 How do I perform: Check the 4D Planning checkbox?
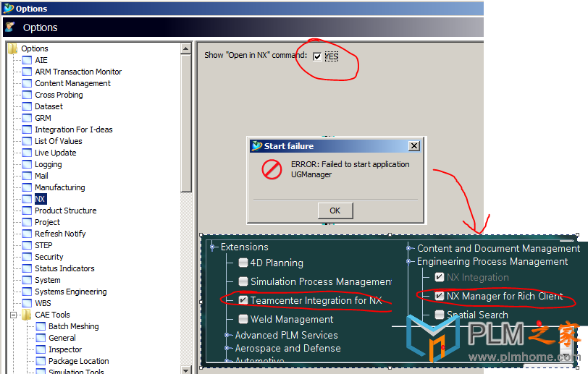point(243,263)
